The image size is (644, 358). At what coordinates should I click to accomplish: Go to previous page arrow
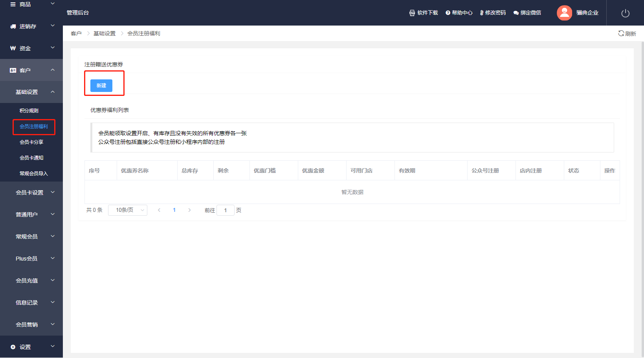pyautogui.click(x=159, y=210)
